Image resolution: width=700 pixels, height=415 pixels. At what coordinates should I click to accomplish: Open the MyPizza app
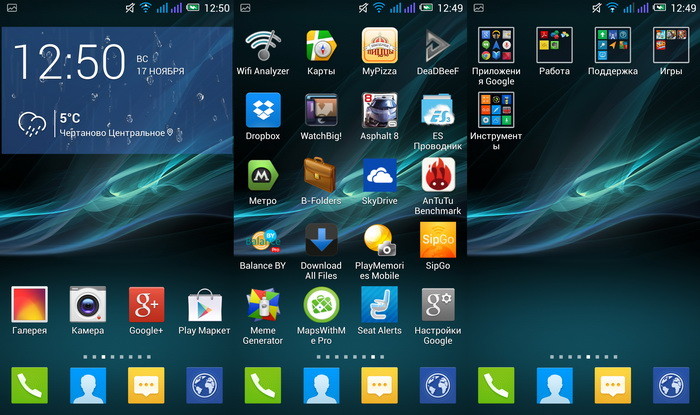(x=380, y=46)
